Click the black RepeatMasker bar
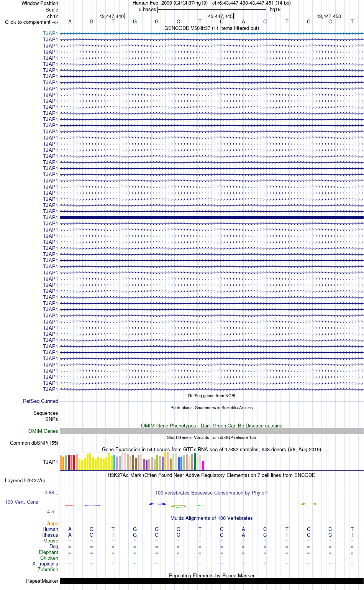The height and width of the screenshot is (590, 364). 212,581
